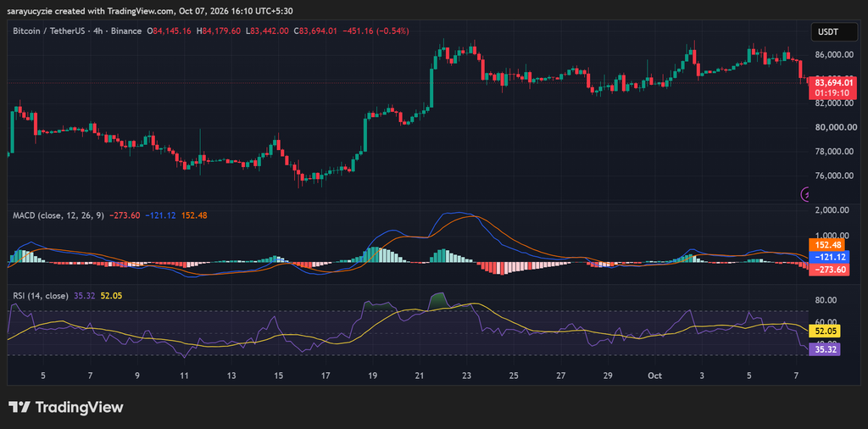
Task: Click the purple lightning bolt event icon
Action: tap(807, 194)
